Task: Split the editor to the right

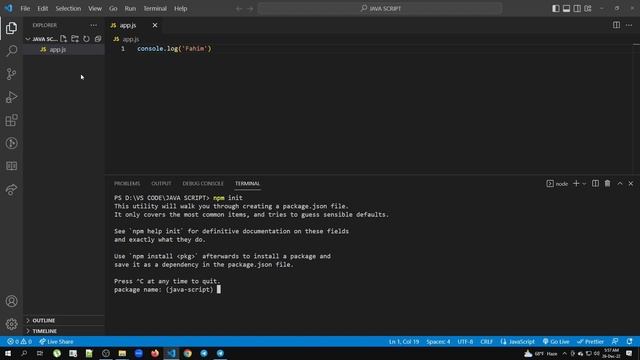Action: (616, 25)
